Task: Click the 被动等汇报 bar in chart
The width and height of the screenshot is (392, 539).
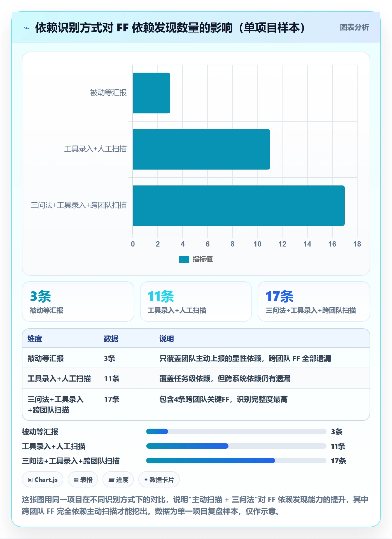Action: tap(151, 93)
